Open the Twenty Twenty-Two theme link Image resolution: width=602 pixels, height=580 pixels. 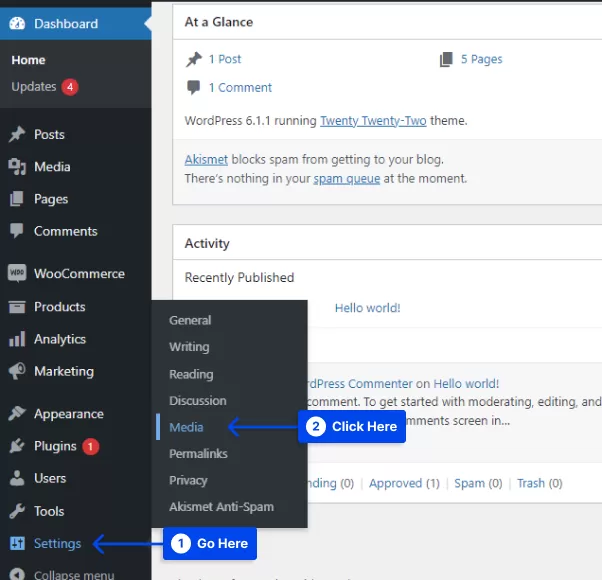(372, 121)
